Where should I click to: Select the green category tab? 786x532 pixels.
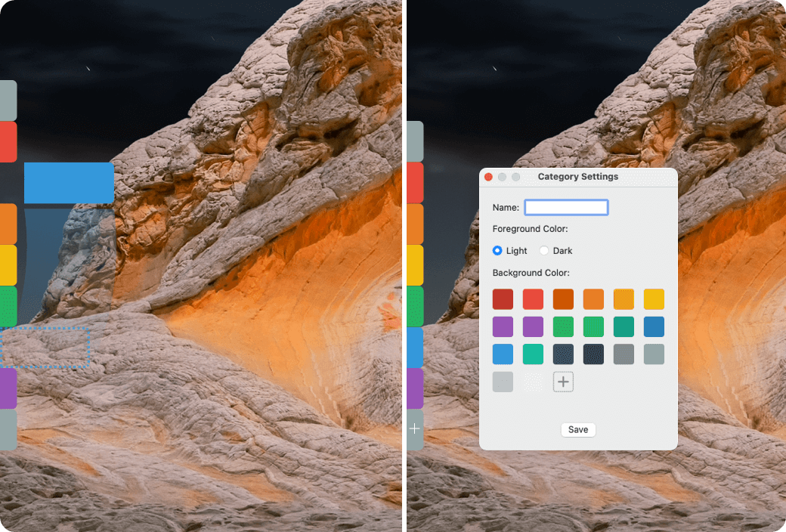(8, 307)
